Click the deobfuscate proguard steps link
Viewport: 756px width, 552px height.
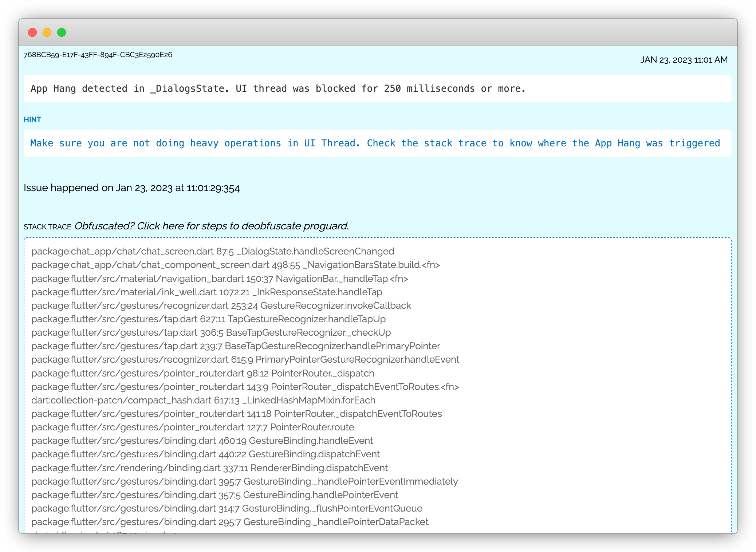211,226
